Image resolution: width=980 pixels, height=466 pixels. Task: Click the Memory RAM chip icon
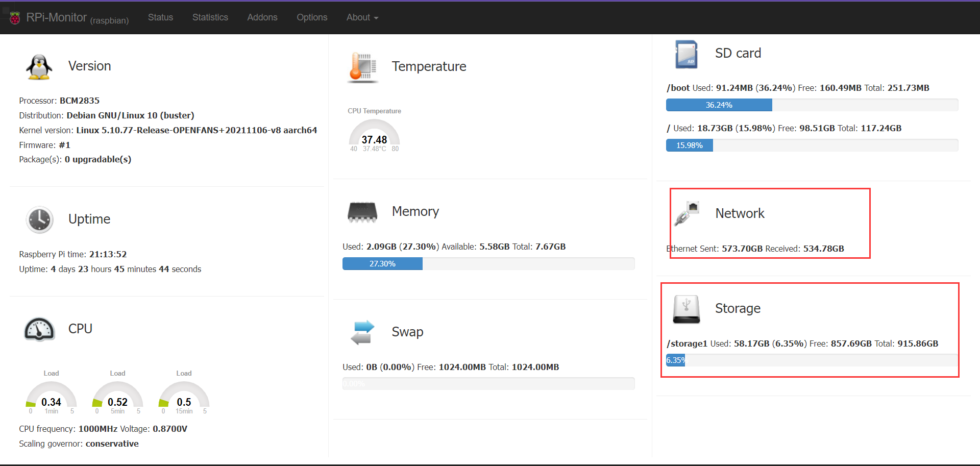click(362, 212)
